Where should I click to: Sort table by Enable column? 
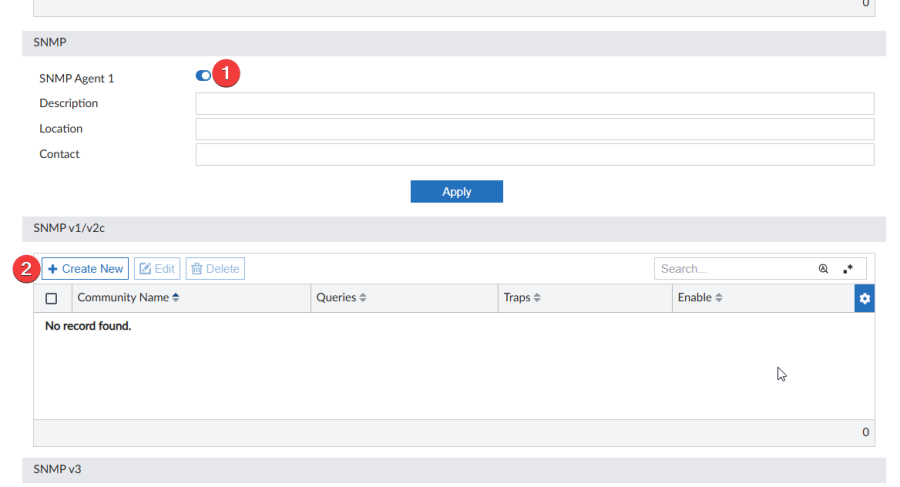coord(700,297)
